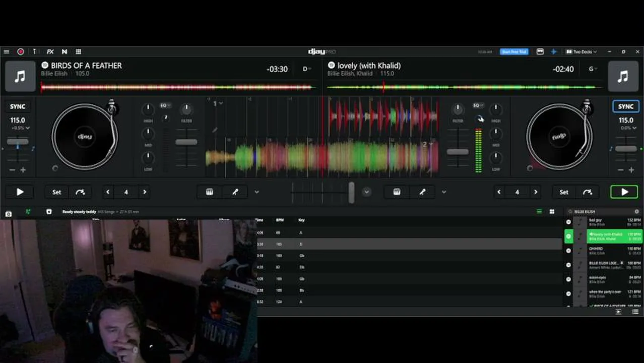
Task: Set a cue point on right deck
Action: tap(564, 192)
